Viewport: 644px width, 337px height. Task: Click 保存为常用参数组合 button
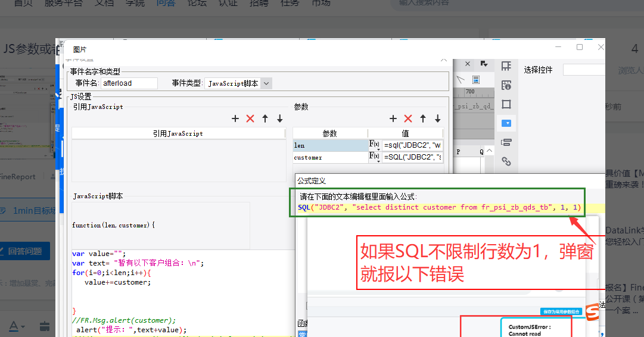pyautogui.click(x=561, y=311)
